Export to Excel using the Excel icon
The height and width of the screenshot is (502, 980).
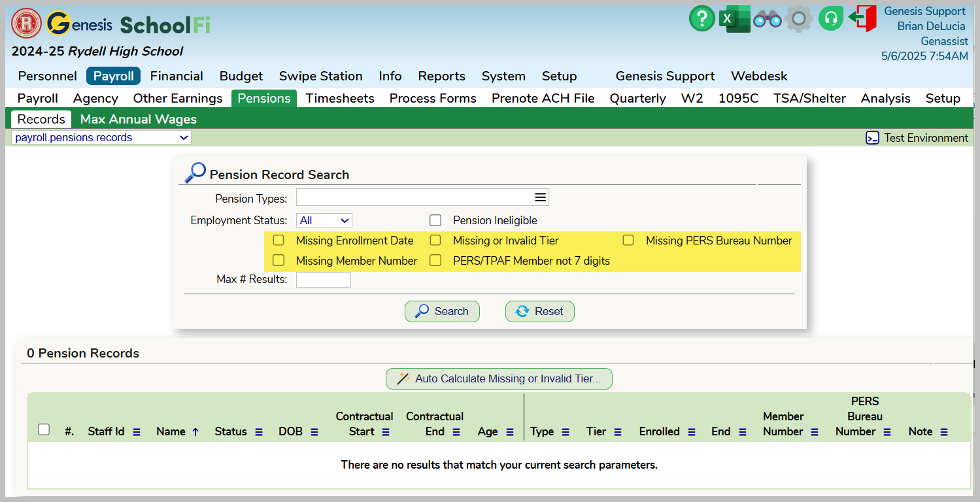point(735,18)
